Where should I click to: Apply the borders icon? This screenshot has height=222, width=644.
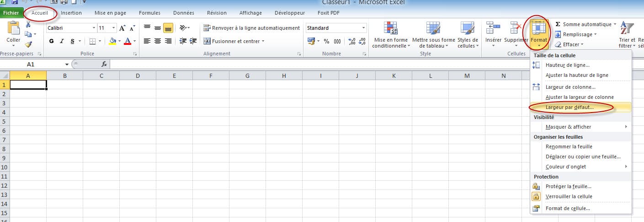click(x=93, y=41)
